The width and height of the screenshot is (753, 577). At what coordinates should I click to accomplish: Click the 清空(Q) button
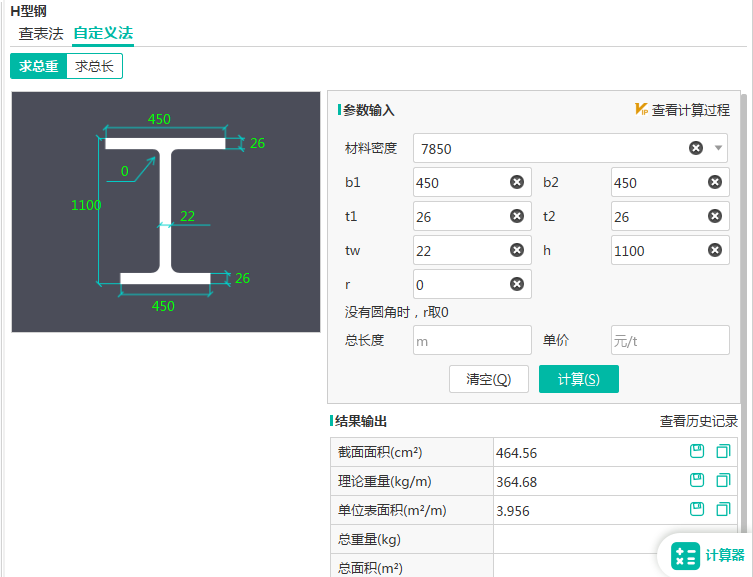489,379
